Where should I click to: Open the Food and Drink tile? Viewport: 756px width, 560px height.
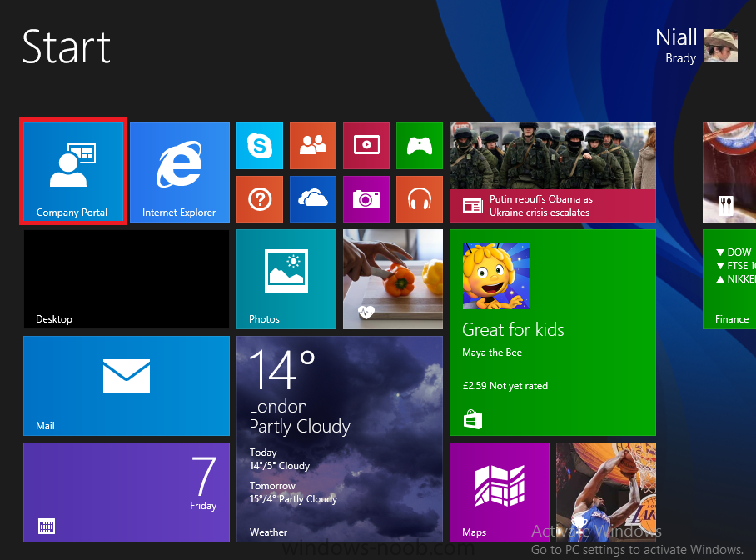pyautogui.click(x=729, y=172)
